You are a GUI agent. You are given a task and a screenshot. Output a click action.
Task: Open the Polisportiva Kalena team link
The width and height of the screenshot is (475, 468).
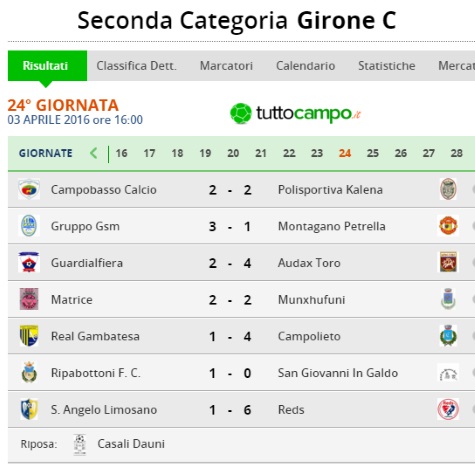coord(330,190)
